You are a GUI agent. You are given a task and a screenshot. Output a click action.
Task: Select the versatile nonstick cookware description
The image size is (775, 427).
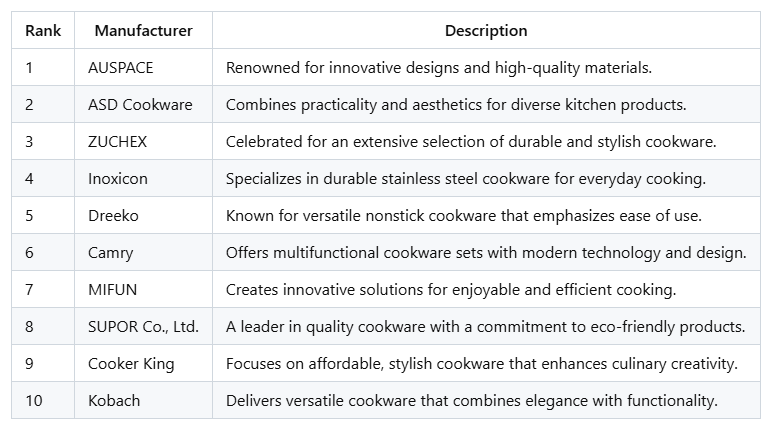coord(465,216)
